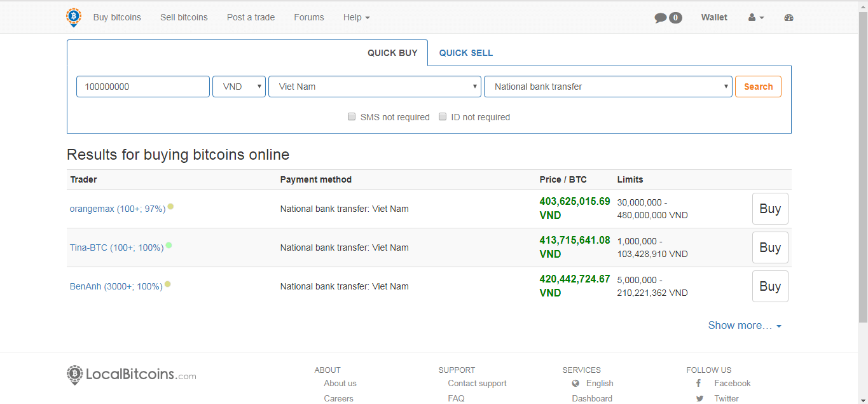Click the Twitter bird icon in footer
Screen dimensions: 868x404
click(699, 399)
